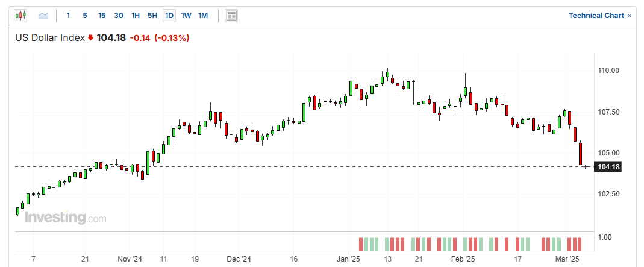Set chart interval to 1H

click(x=136, y=16)
